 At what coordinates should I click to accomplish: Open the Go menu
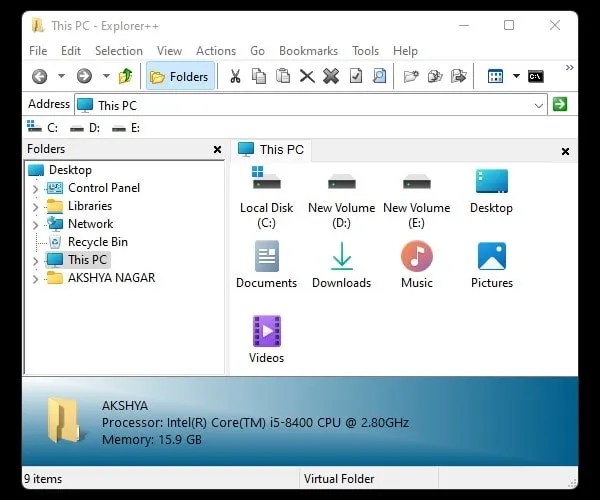click(x=257, y=51)
